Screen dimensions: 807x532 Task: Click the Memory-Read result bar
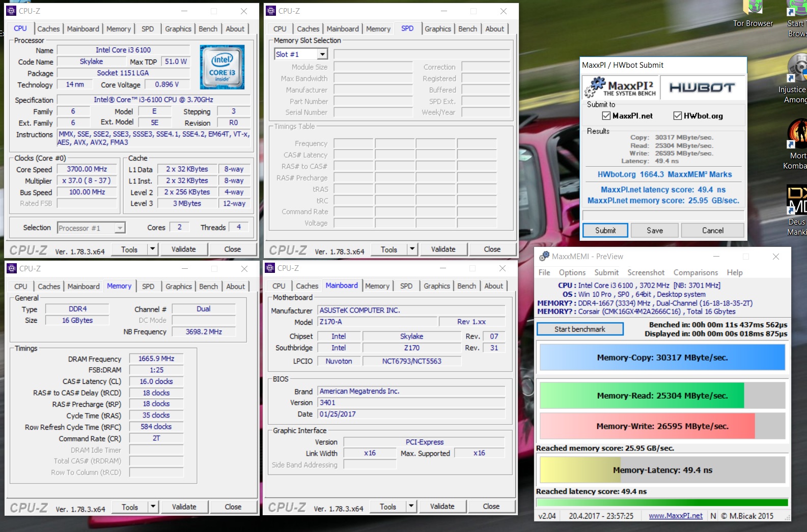(662, 396)
